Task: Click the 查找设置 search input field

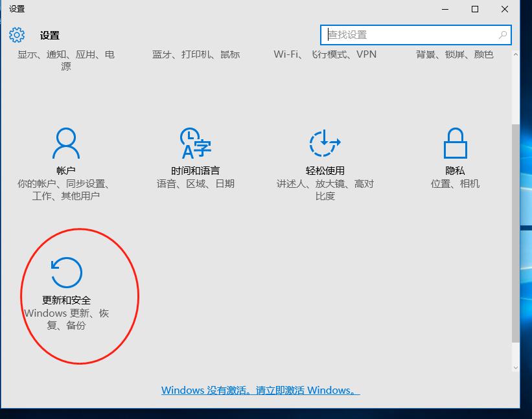Action: (408, 35)
